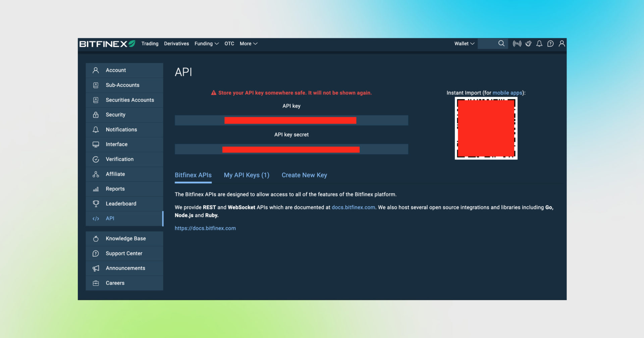644x338 pixels.
Task: Open the Funding dropdown menu
Action: (x=206, y=44)
